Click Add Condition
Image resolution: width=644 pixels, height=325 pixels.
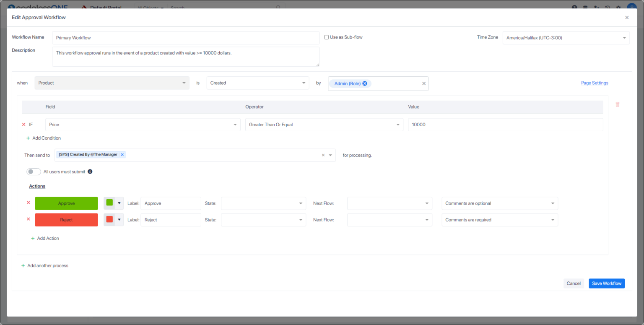(x=47, y=138)
